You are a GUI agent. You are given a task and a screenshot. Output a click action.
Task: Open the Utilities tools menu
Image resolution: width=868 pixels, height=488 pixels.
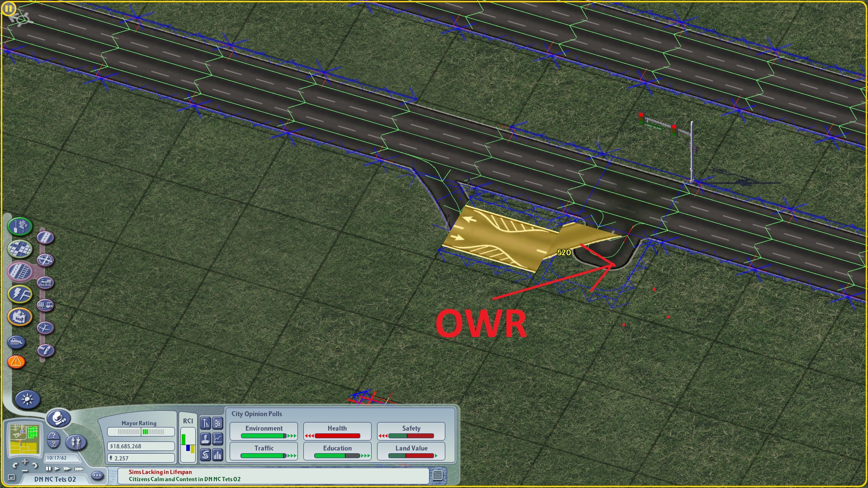pos(20,294)
